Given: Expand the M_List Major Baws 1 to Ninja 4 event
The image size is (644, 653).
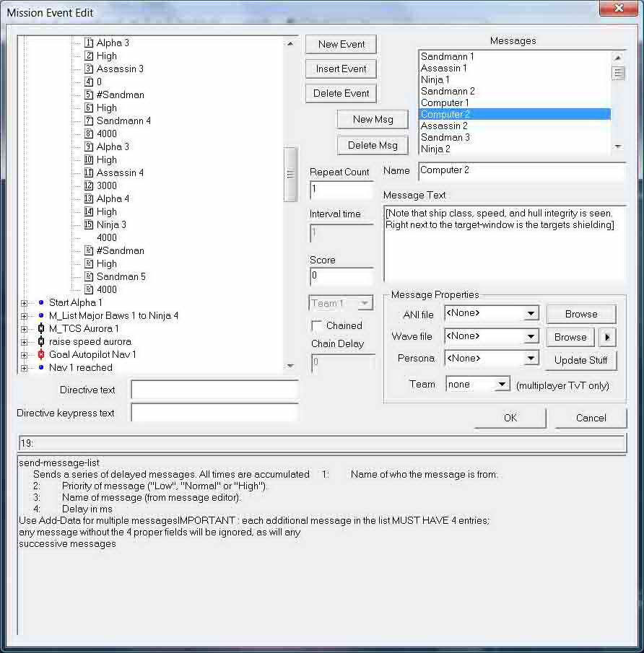Looking at the screenshot, I should coord(24,315).
